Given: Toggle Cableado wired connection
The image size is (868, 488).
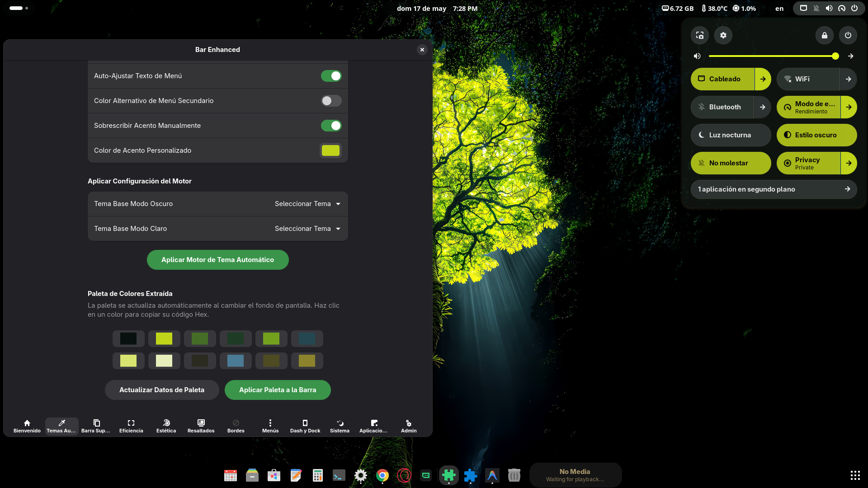Looking at the screenshot, I should [x=722, y=79].
